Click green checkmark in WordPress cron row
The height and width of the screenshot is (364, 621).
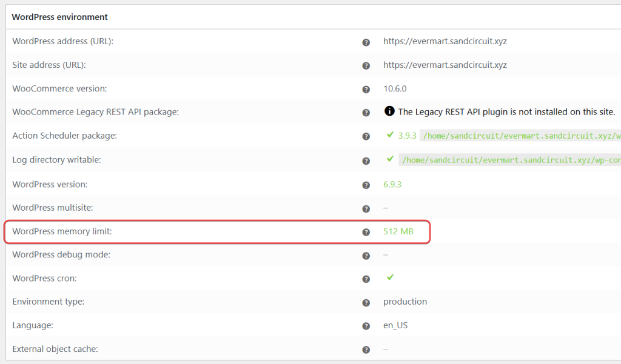[390, 277]
